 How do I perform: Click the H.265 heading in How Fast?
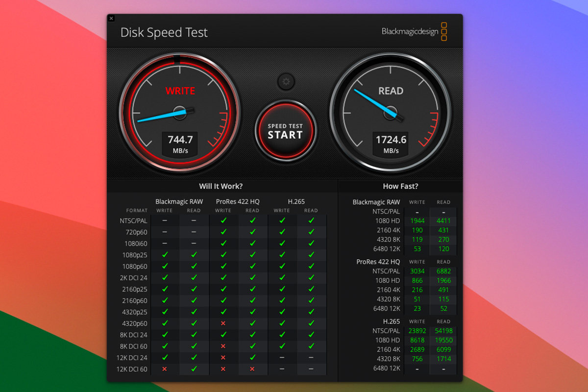(392, 321)
